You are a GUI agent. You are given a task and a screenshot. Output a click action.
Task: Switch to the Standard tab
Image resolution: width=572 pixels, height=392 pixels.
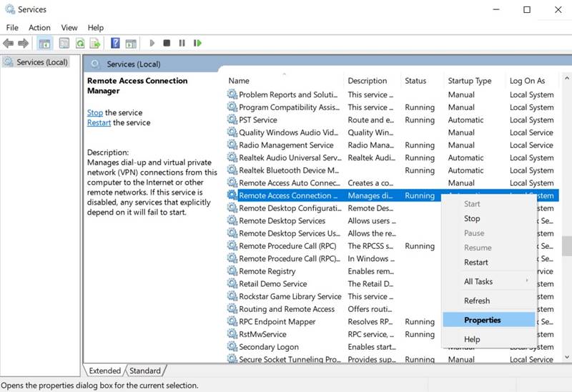(145, 371)
